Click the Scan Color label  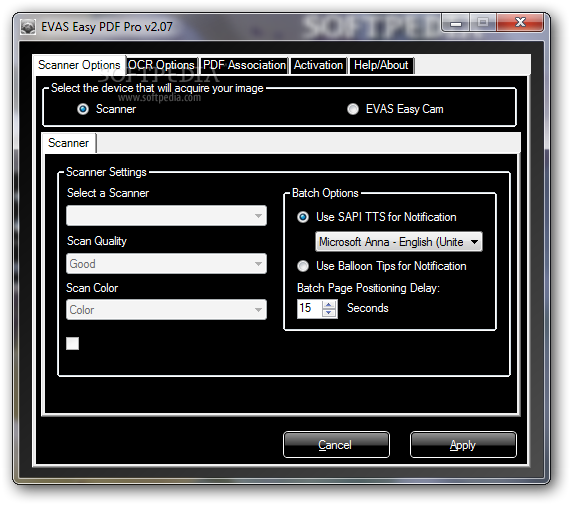point(92,288)
